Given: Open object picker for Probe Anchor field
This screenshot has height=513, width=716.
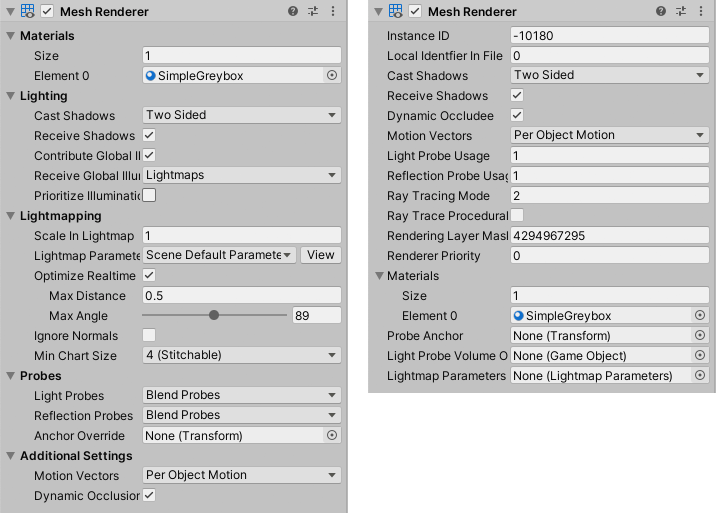Looking at the screenshot, I should [x=700, y=336].
